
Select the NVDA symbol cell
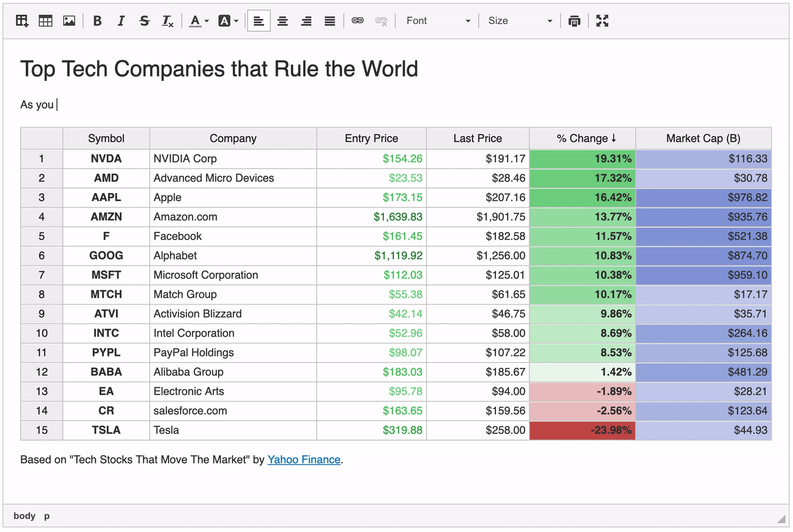(106, 159)
